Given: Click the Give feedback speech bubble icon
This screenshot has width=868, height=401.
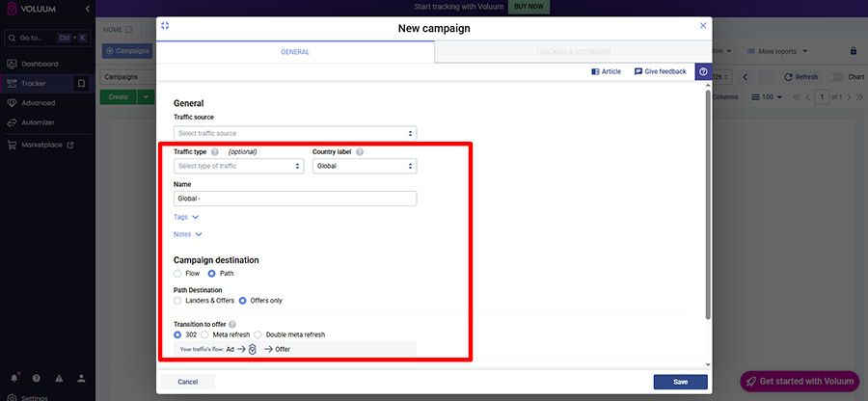Looking at the screenshot, I should coord(638,71).
